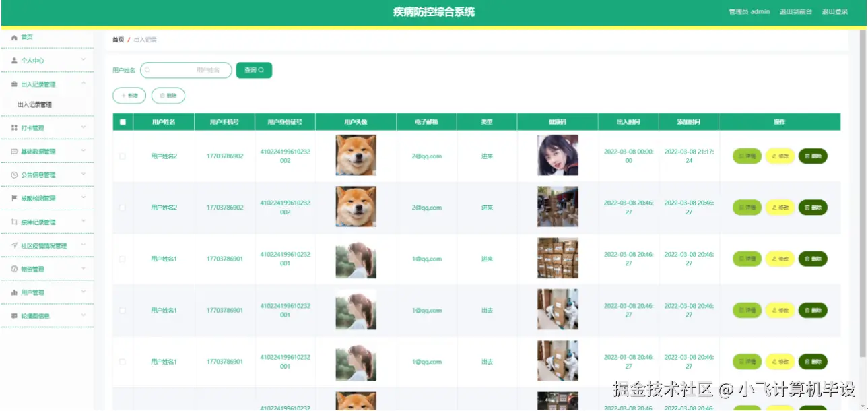This screenshot has width=868, height=411.
Task: Expand the 打卡管理 chevron
Action: [x=84, y=127]
